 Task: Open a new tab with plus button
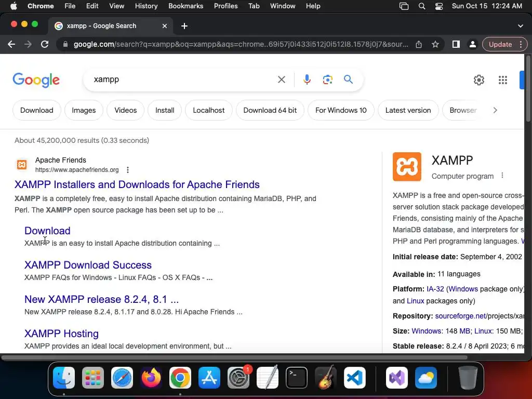click(184, 26)
